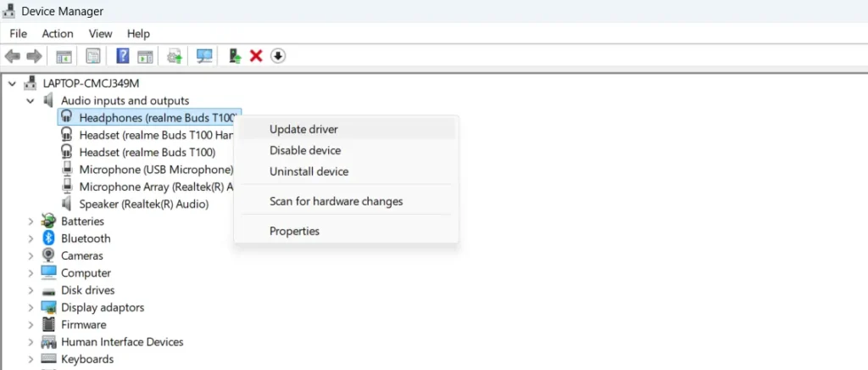Show or hide the console tree
868x370 pixels.
point(64,56)
